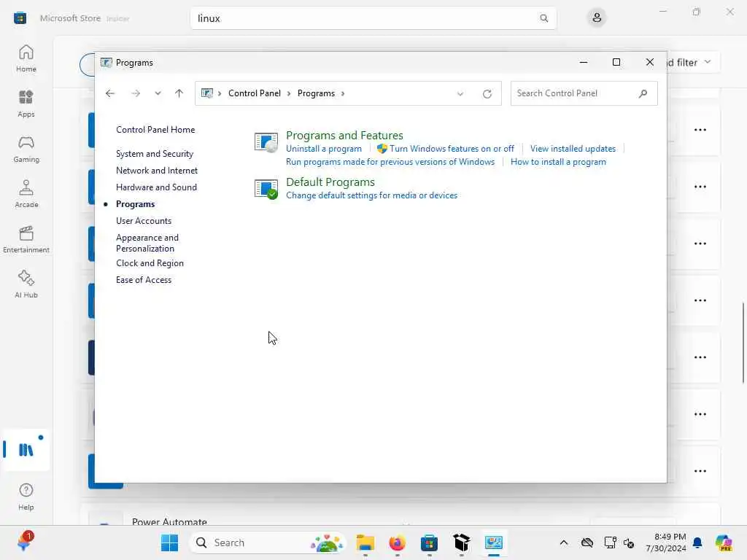This screenshot has height=560, width=747.
Task: Go forward in Control Panel
Action: pos(136,93)
